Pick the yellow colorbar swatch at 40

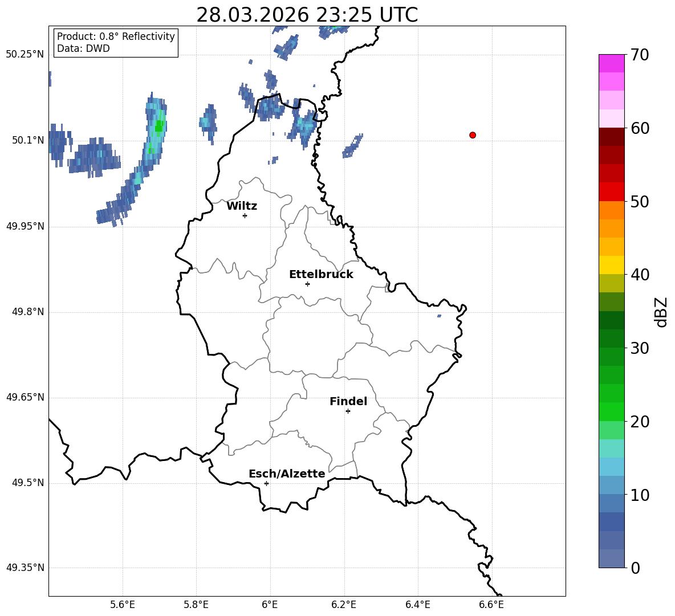pos(611,265)
